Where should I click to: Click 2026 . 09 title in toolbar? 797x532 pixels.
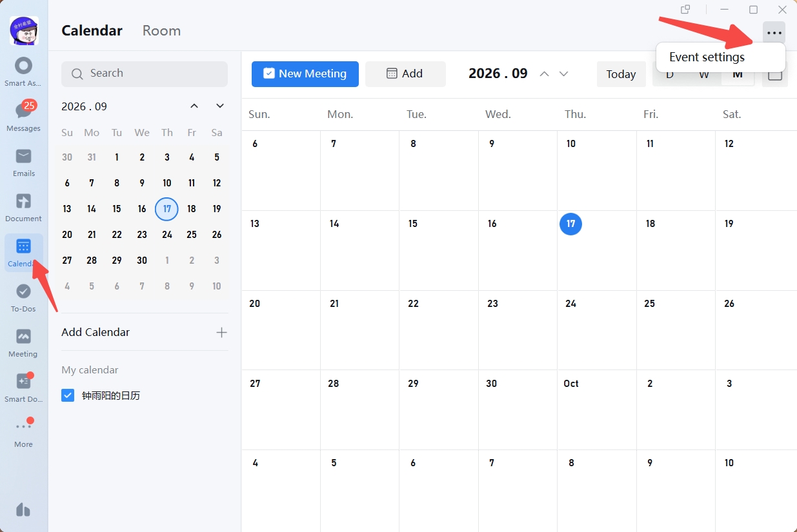coord(498,74)
